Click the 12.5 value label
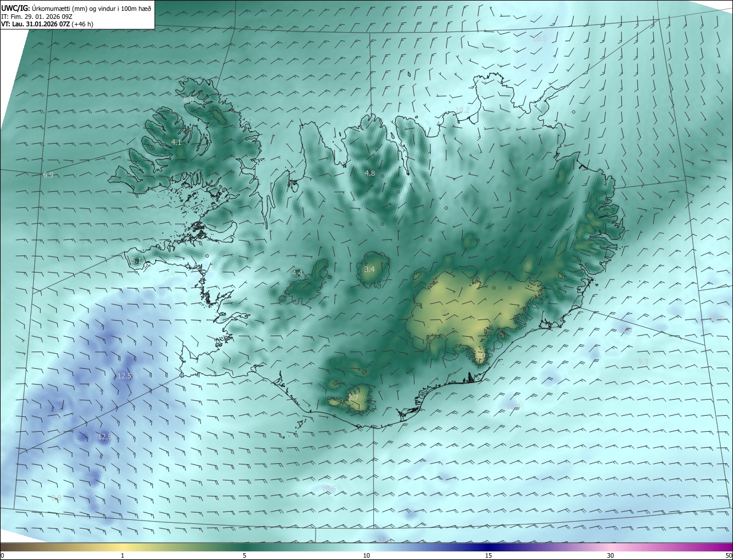This screenshot has height=560, width=733. point(124,376)
